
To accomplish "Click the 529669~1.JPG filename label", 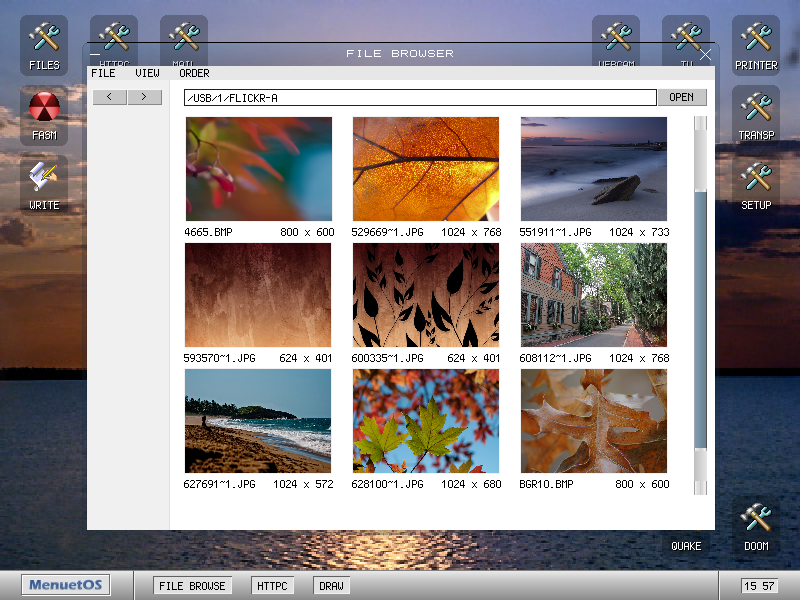I will [x=387, y=232].
